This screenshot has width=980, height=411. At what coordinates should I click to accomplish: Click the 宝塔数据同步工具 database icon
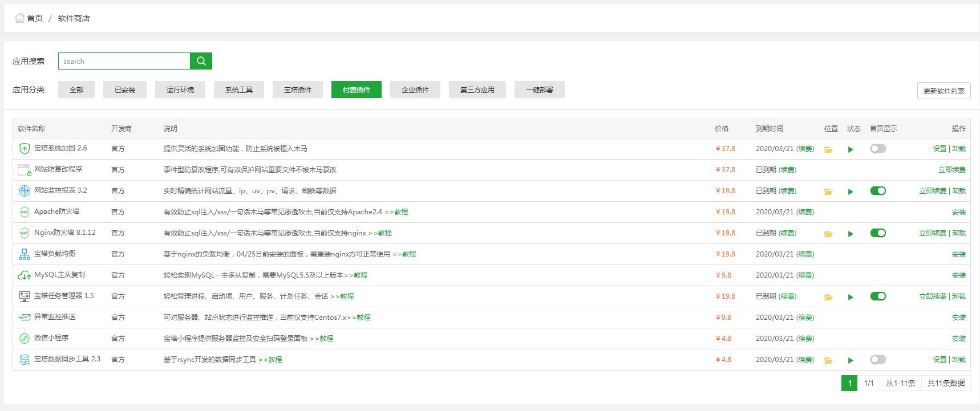[25, 360]
